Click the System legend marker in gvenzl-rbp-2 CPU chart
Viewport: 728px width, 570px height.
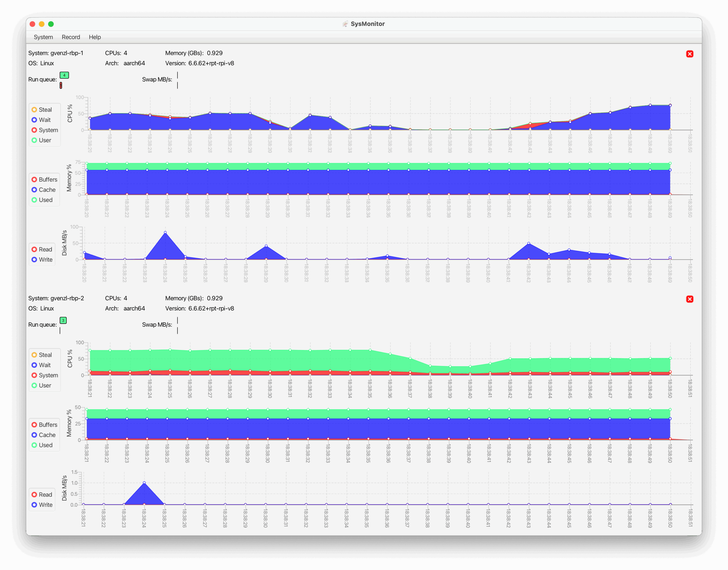34,375
